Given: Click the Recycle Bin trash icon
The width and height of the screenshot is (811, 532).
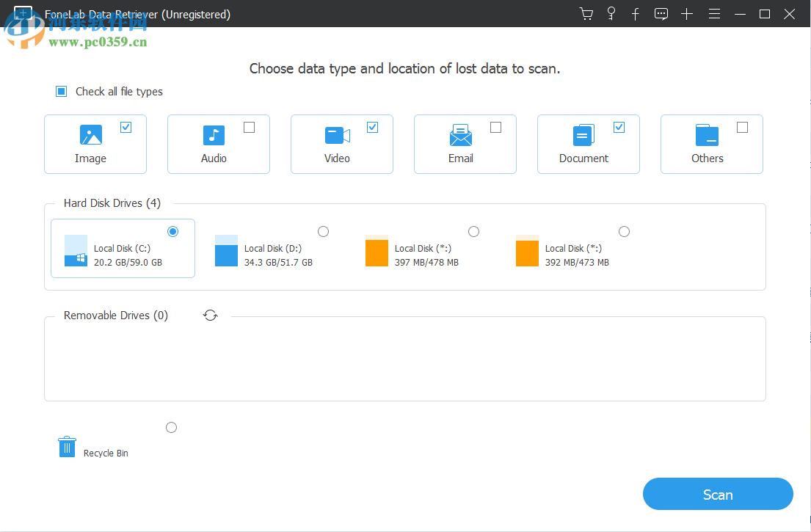Looking at the screenshot, I should click(67, 446).
